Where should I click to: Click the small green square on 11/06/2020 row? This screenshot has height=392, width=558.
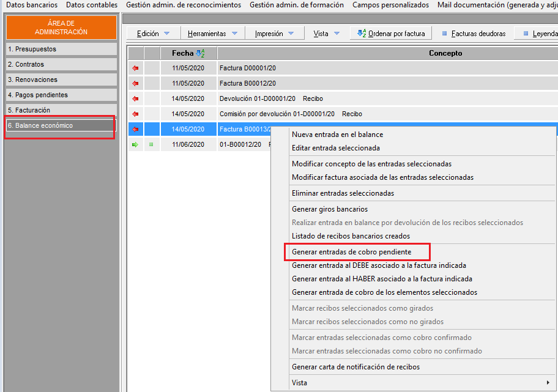[x=151, y=144]
